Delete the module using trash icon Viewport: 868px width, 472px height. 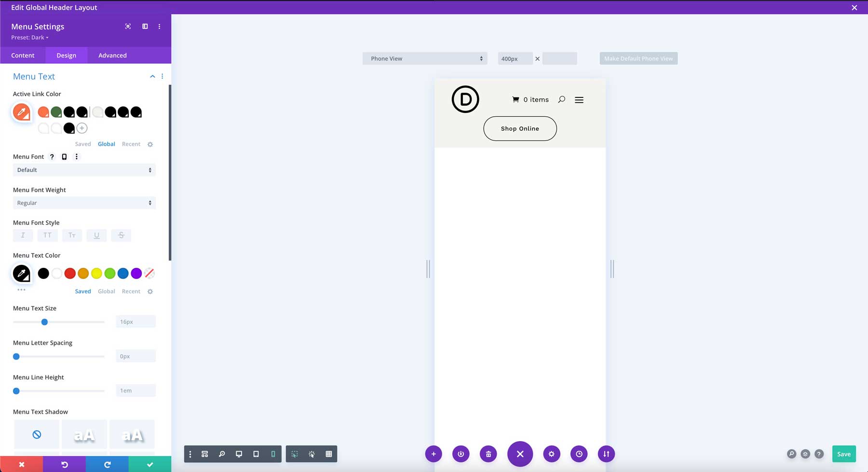point(488,454)
